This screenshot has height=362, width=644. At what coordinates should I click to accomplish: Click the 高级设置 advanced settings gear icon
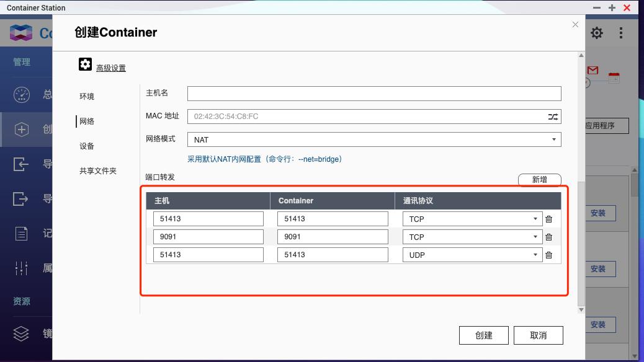point(85,63)
